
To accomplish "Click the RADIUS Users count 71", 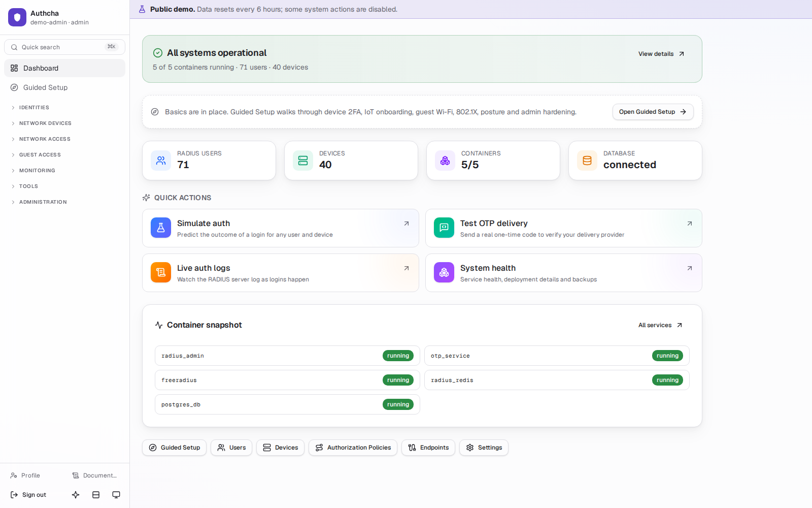I will tap(183, 165).
